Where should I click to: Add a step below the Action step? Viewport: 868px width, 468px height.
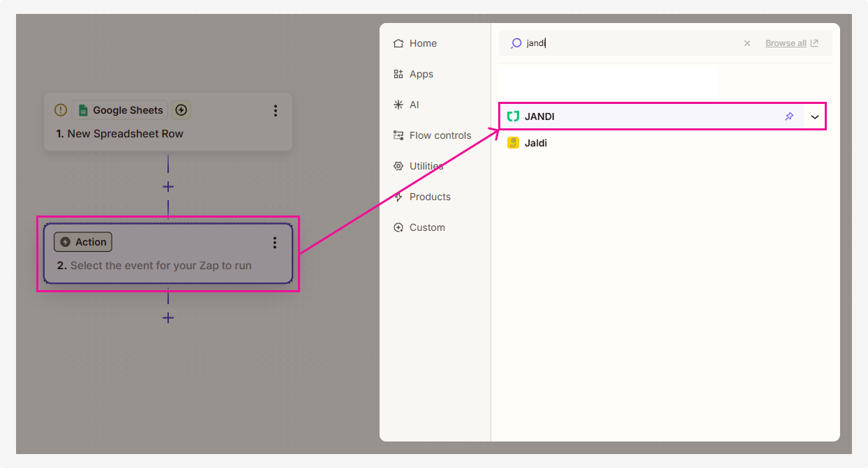[x=168, y=318]
